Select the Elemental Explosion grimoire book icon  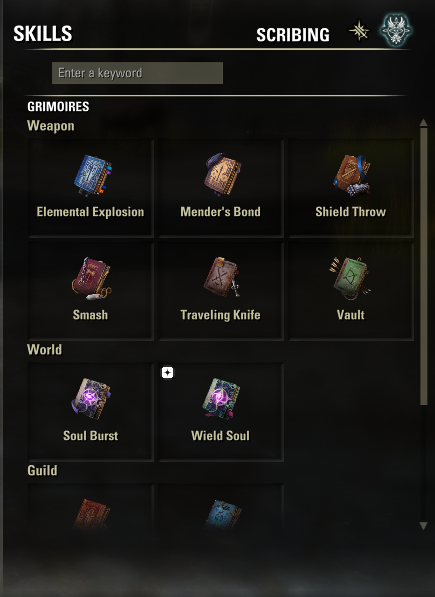(92, 175)
